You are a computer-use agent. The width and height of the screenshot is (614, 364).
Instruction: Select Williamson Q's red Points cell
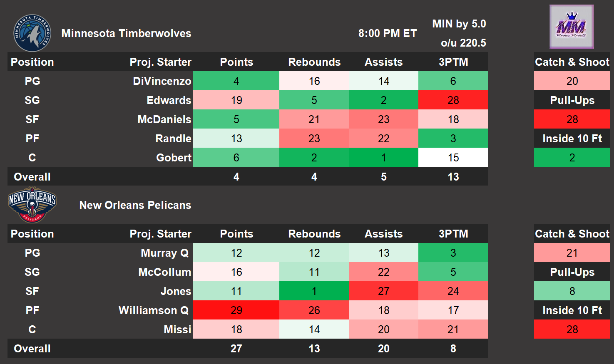point(236,310)
